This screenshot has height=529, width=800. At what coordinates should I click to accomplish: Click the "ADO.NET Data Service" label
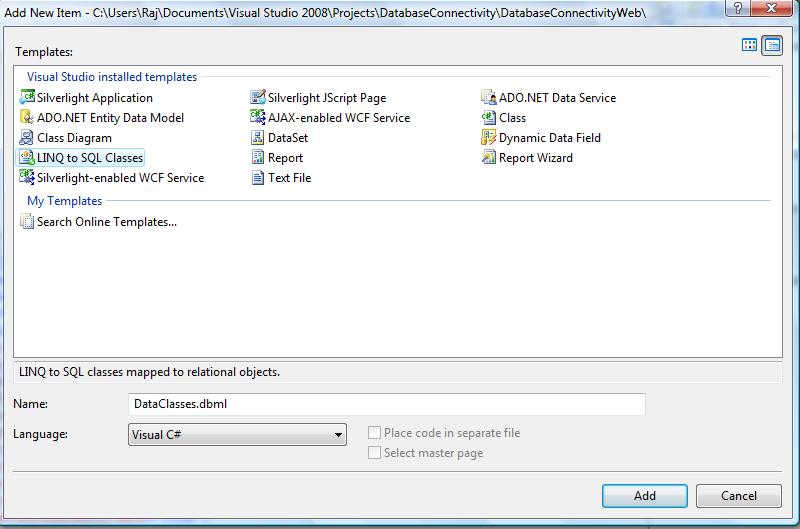(558, 98)
